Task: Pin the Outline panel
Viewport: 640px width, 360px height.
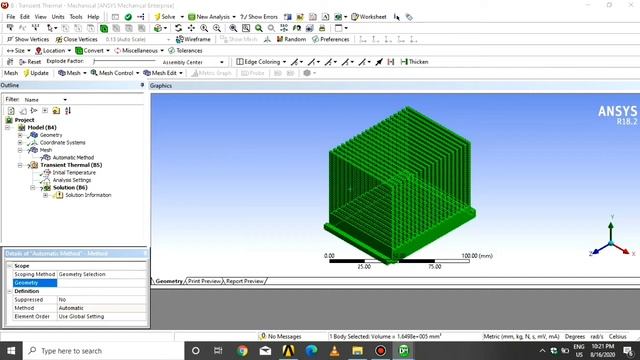Action: tap(142, 85)
